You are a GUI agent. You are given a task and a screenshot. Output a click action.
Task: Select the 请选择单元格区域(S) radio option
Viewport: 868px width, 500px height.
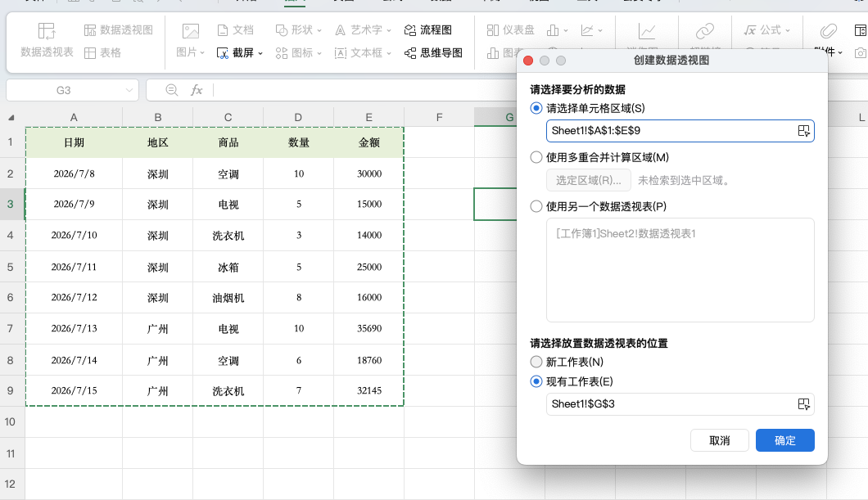pyautogui.click(x=536, y=108)
